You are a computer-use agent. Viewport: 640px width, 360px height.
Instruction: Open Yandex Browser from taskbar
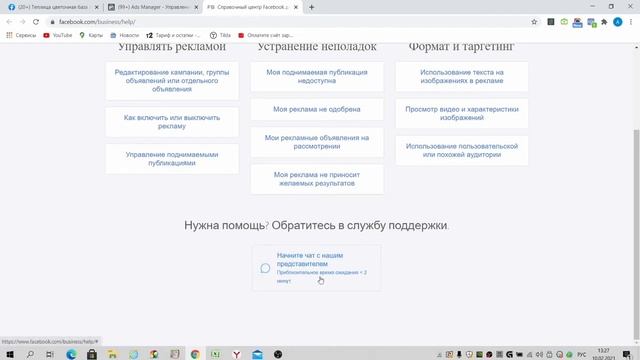point(236,354)
